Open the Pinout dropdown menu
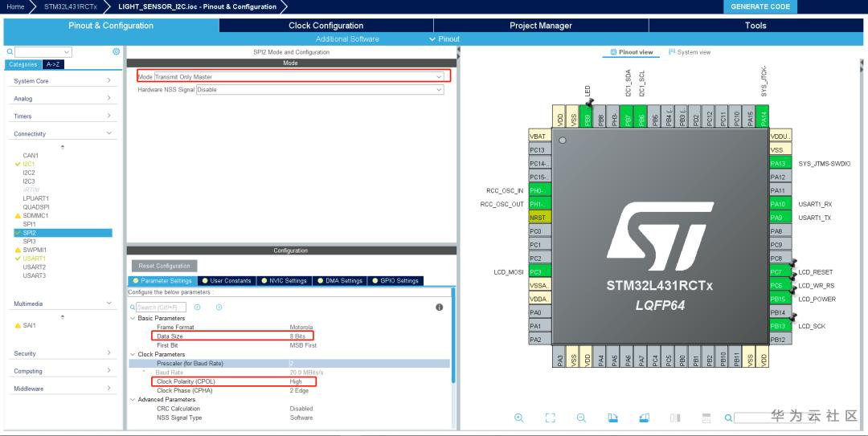Screen dimensions: 868x436 444,39
